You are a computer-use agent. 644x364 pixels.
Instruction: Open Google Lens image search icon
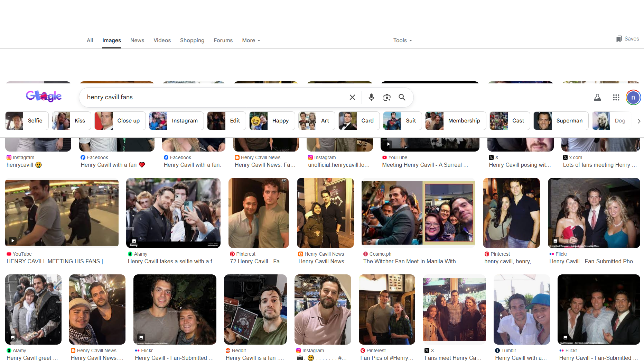(387, 97)
